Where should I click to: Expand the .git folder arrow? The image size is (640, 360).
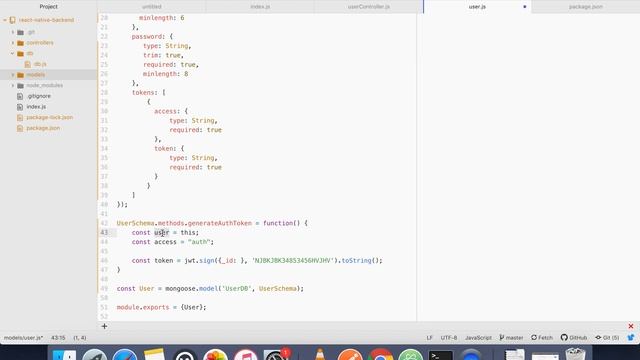[13, 32]
